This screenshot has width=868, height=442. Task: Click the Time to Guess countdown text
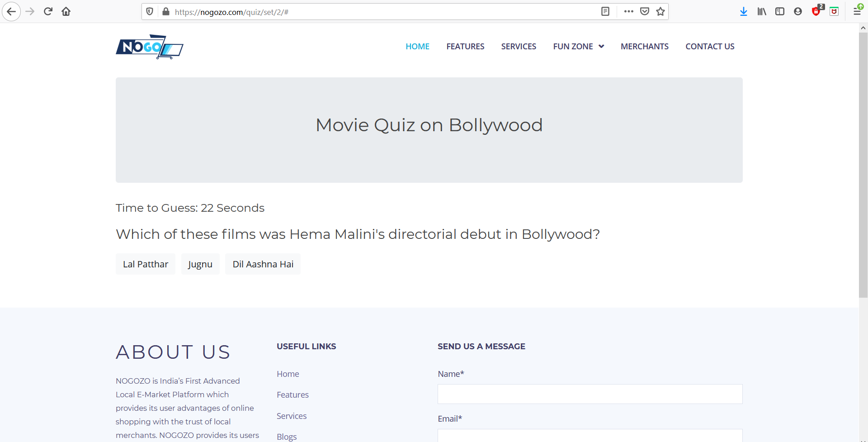coord(190,208)
